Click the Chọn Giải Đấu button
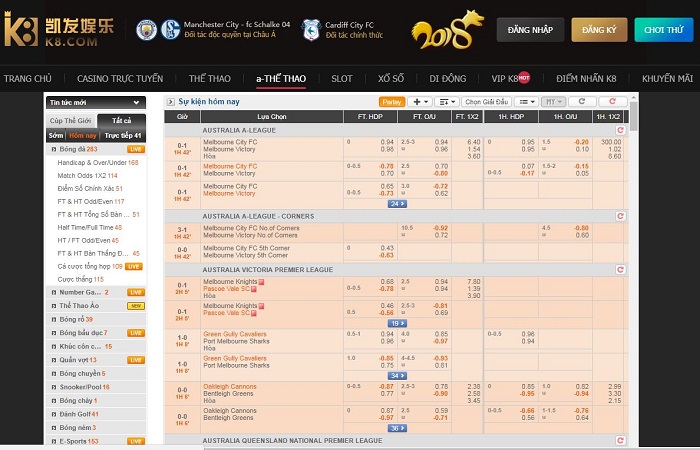Screen dimensions: 700x450 487,102
